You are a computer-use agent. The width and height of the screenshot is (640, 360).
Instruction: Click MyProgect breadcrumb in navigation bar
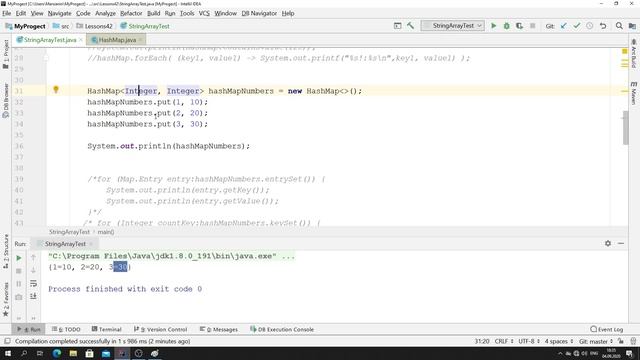point(25,26)
